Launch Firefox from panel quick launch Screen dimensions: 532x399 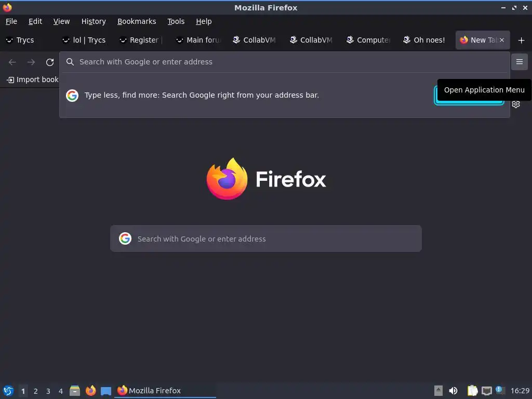tap(90, 391)
